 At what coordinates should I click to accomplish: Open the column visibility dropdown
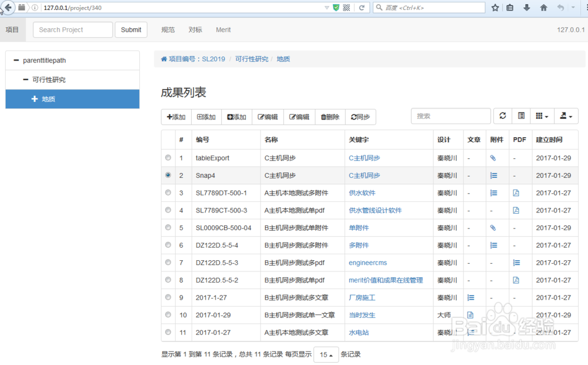click(x=540, y=116)
